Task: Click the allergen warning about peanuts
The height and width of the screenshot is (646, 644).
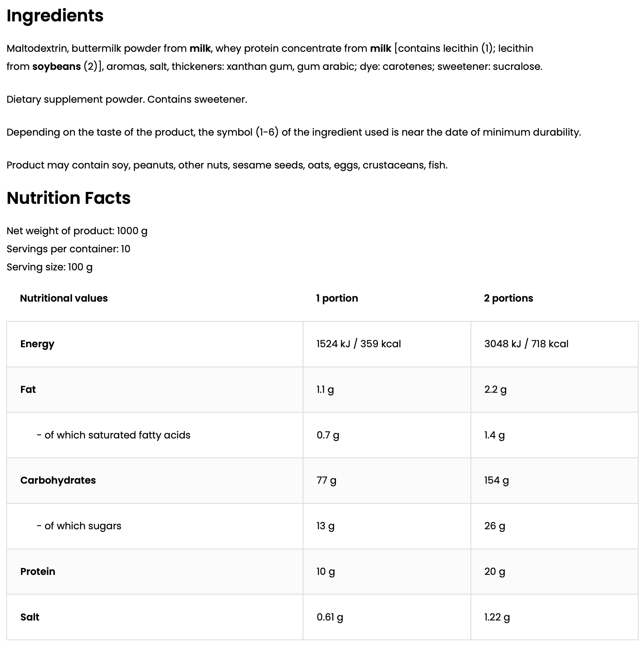Action: pyautogui.click(x=227, y=165)
